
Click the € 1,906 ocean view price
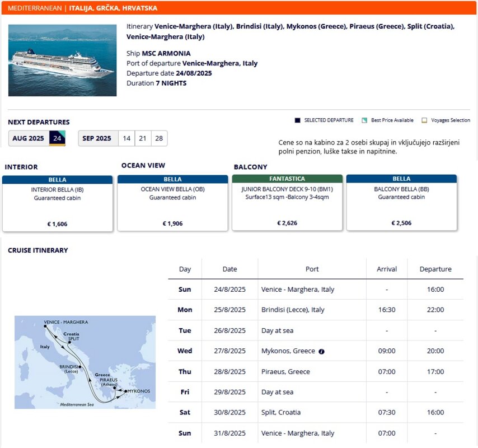pyautogui.click(x=172, y=223)
